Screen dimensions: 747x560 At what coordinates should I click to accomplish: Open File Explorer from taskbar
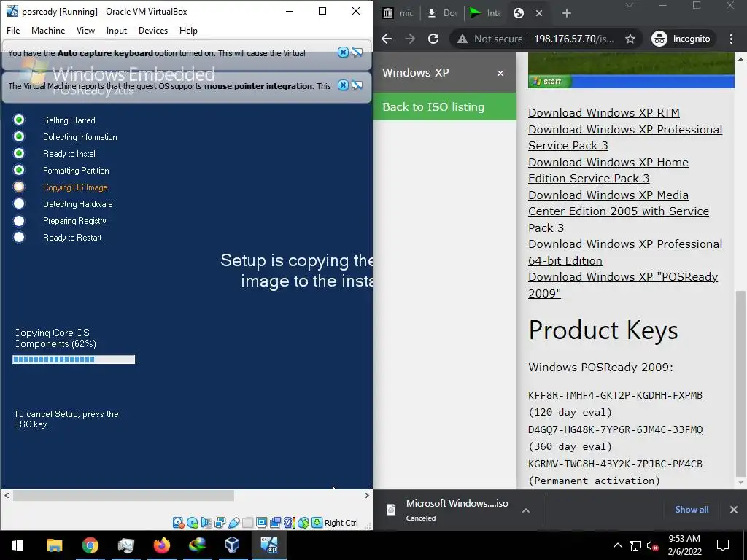54,545
